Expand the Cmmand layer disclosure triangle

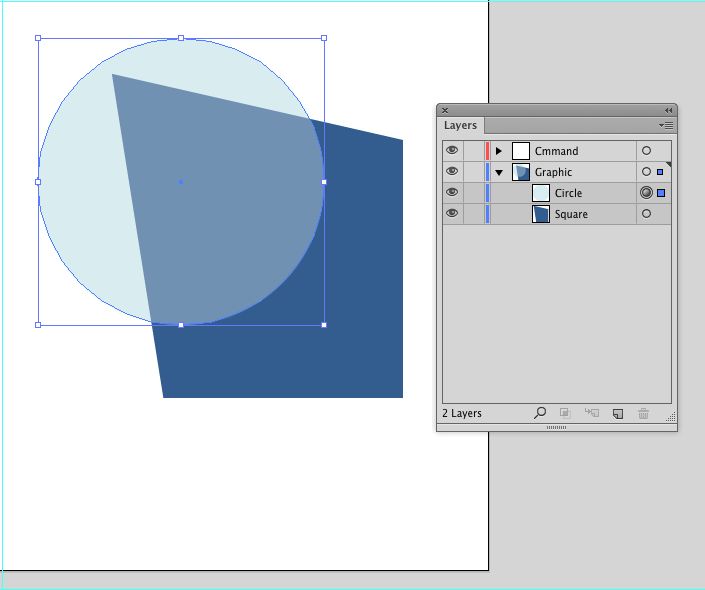(x=499, y=151)
